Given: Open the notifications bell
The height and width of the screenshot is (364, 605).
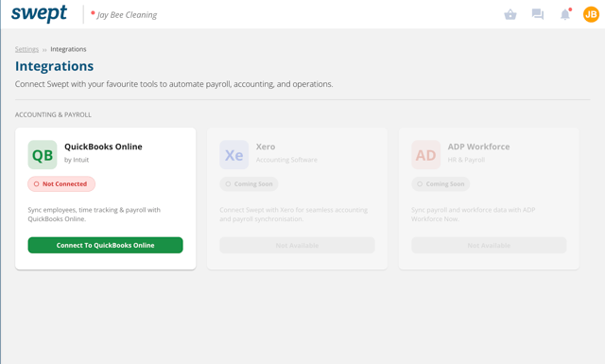Looking at the screenshot, I should pos(565,15).
